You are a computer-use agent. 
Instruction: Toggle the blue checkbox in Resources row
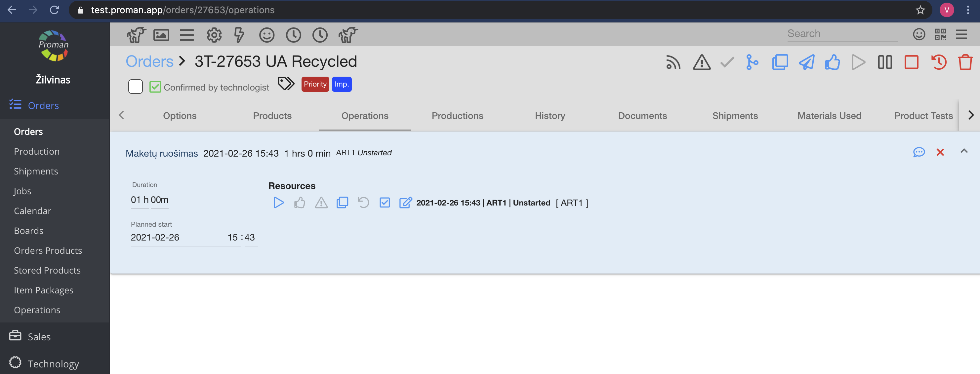385,203
